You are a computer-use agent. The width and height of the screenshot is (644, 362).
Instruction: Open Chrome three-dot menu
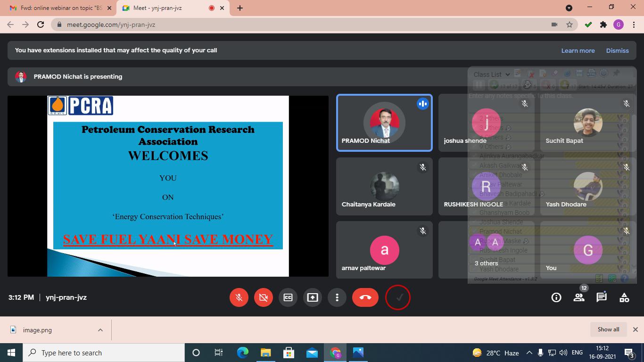tap(634, 25)
